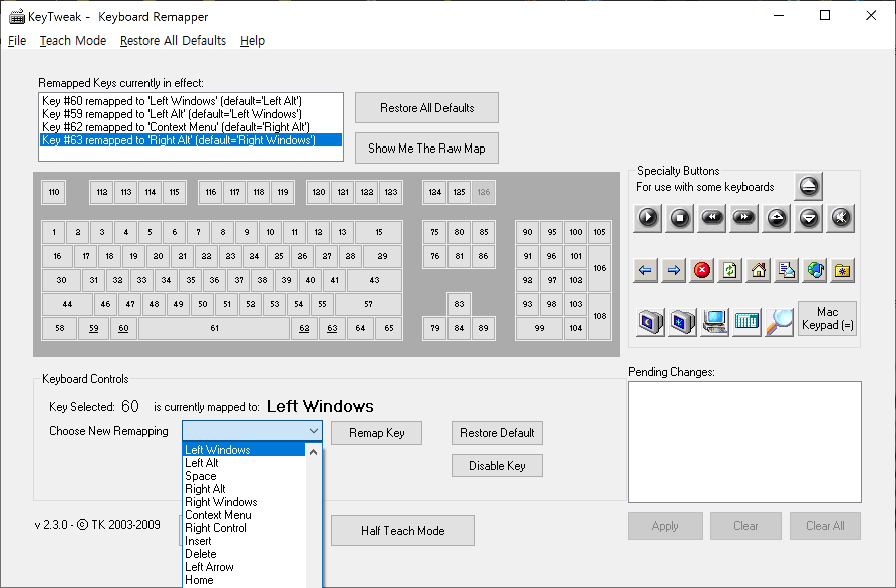Click the dropdown list scroll-up arrow
The height and width of the screenshot is (588, 896).
pyautogui.click(x=314, y=452)
